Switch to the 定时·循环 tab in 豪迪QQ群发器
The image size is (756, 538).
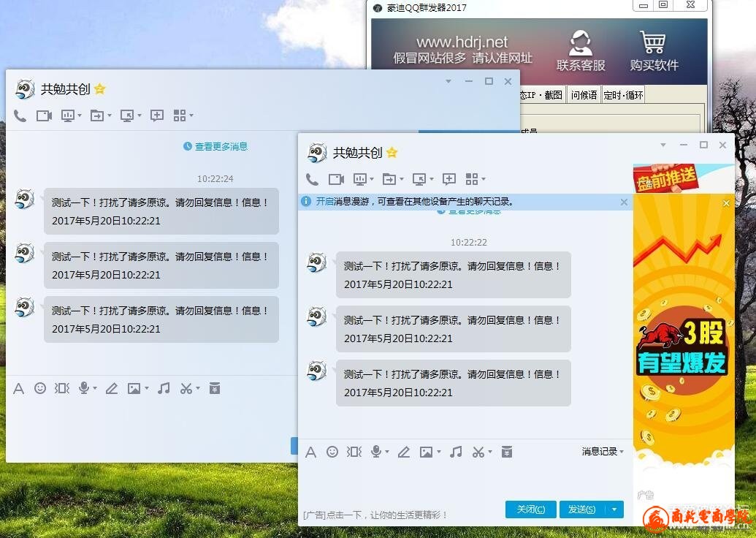tap(623, 95)
